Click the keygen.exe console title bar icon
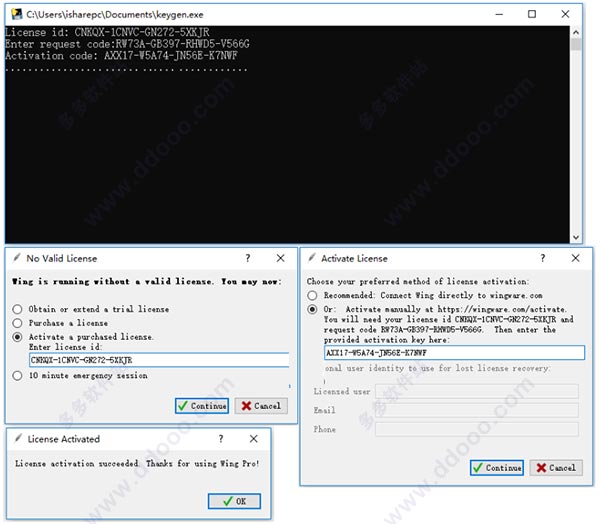 (x=16, y=14)
